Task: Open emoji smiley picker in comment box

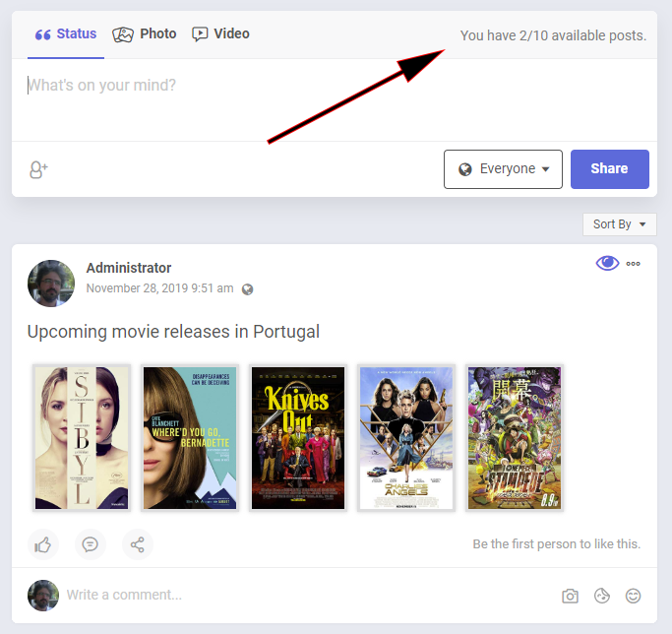Action: (634, 596)
